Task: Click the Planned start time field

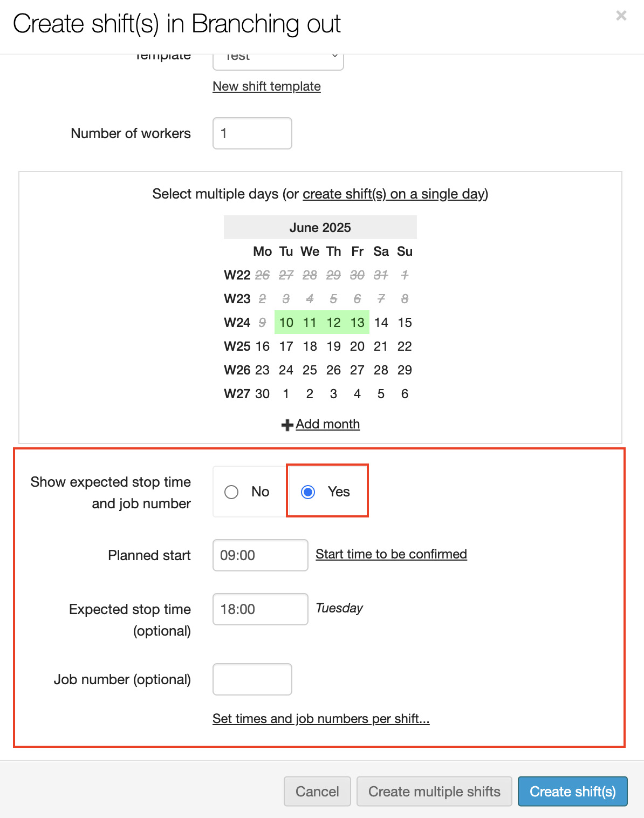Action: point(260,555)
